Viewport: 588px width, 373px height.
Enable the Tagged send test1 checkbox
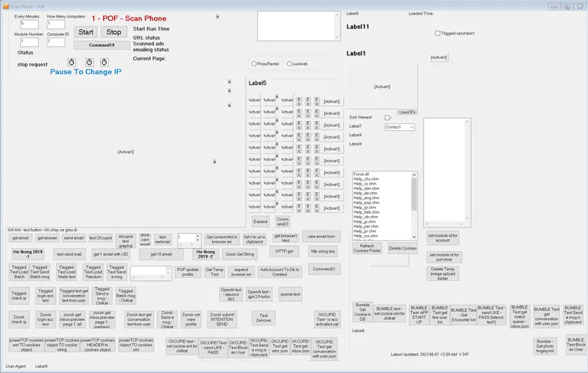438,33
